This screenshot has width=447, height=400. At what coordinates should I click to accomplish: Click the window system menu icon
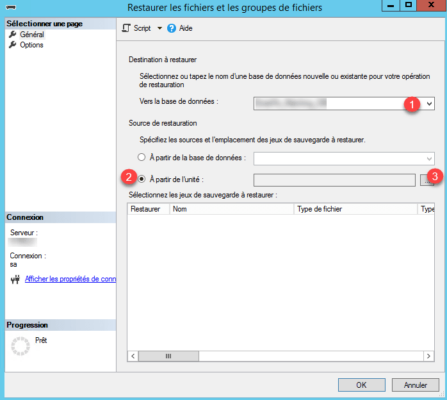11,7
